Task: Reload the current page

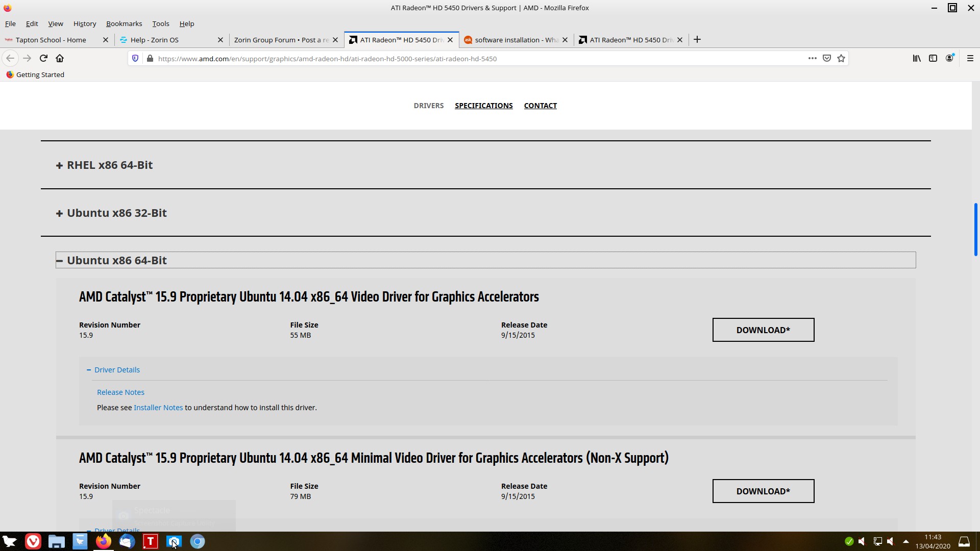Action: (x=43, y=58)
